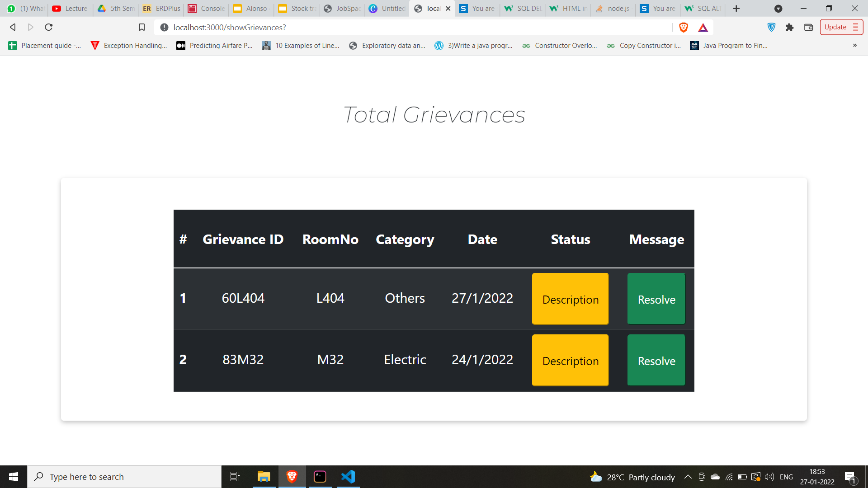
Task: Reload the page with the refresh icon
Action: 48,27
